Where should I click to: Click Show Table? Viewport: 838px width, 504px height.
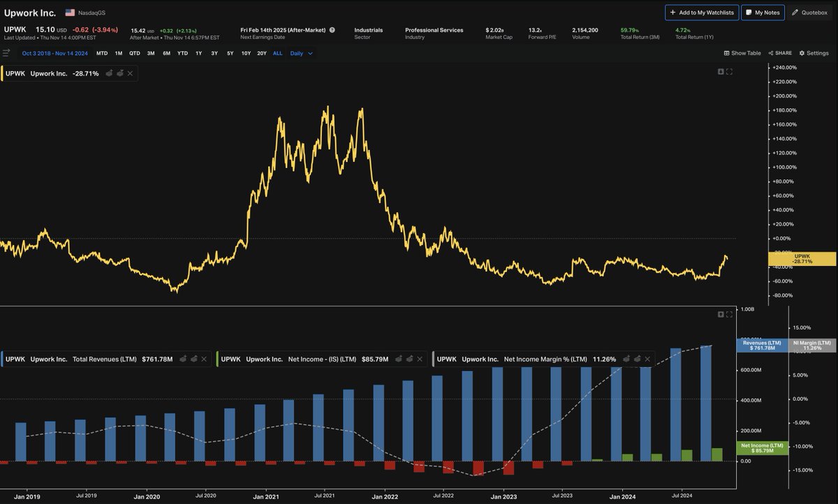[x=742, y=53]
